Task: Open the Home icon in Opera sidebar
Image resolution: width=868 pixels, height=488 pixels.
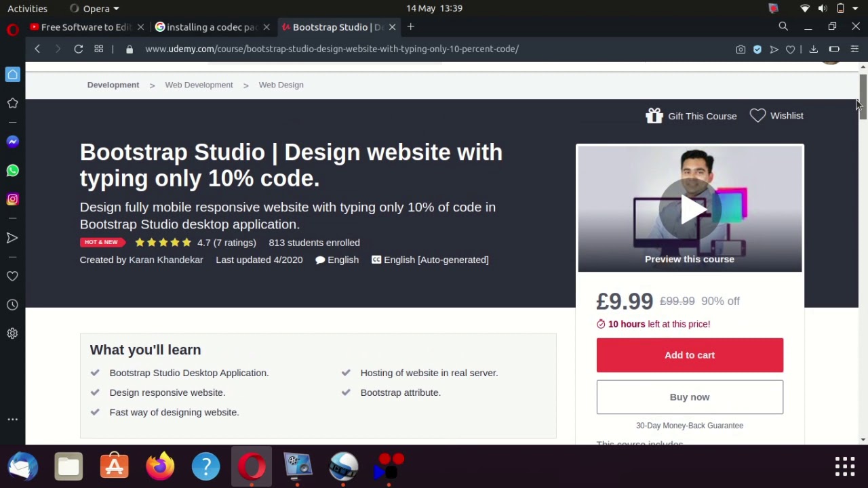Action: [x=12, y=75]
